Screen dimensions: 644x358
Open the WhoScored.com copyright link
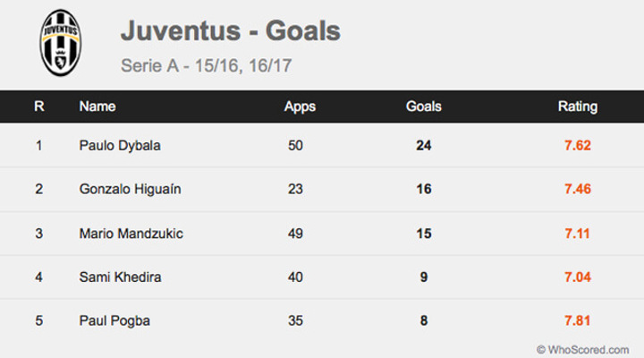click(583, 350)
